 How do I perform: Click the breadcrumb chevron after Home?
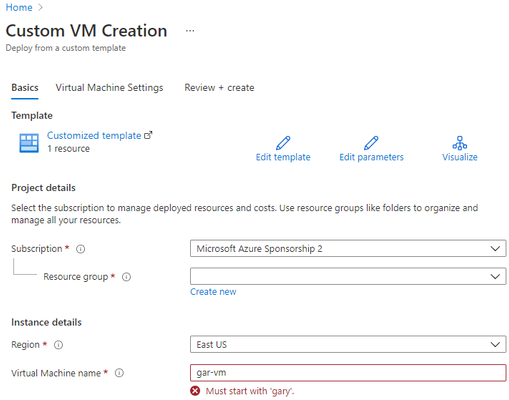coord(40,7)
